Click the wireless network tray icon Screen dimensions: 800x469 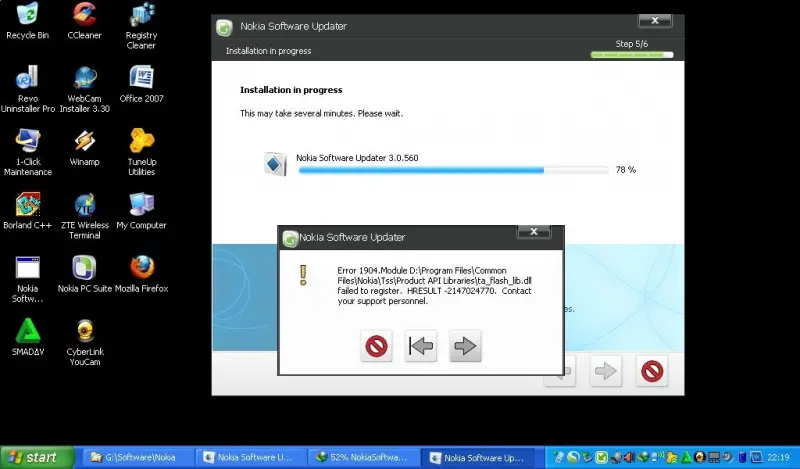click(x=658, y=457)
